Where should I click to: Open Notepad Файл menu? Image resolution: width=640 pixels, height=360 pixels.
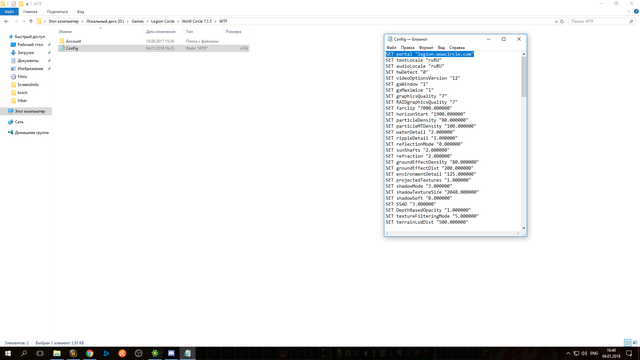click(391, 48)
